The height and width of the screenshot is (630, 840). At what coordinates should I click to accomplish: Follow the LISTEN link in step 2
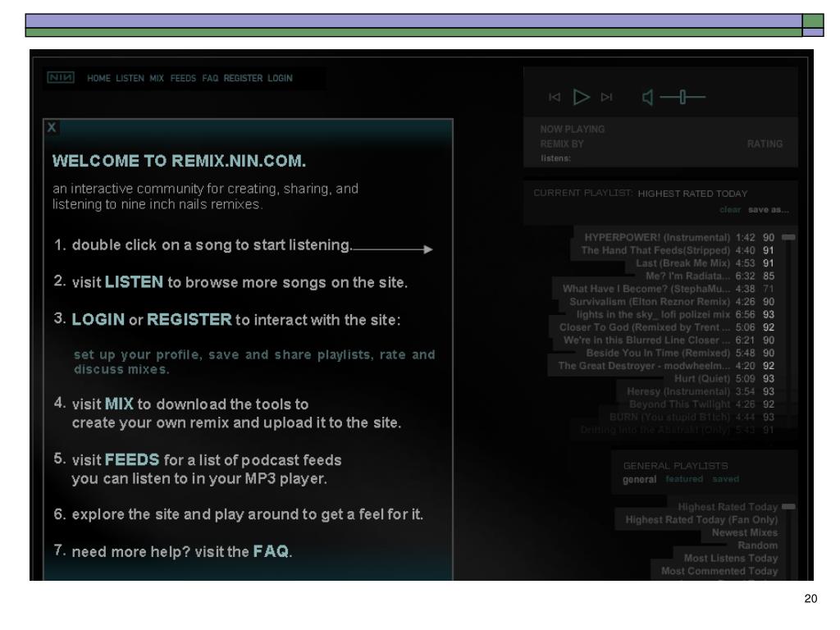point(134,282)
